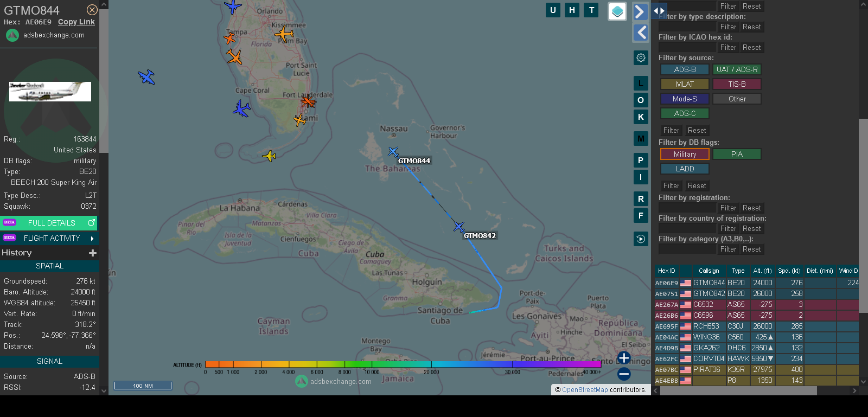The width and height of the screenshot is (868, 417).
Task: Zoom out the map with minus button
Action: [x=624, y=374]
